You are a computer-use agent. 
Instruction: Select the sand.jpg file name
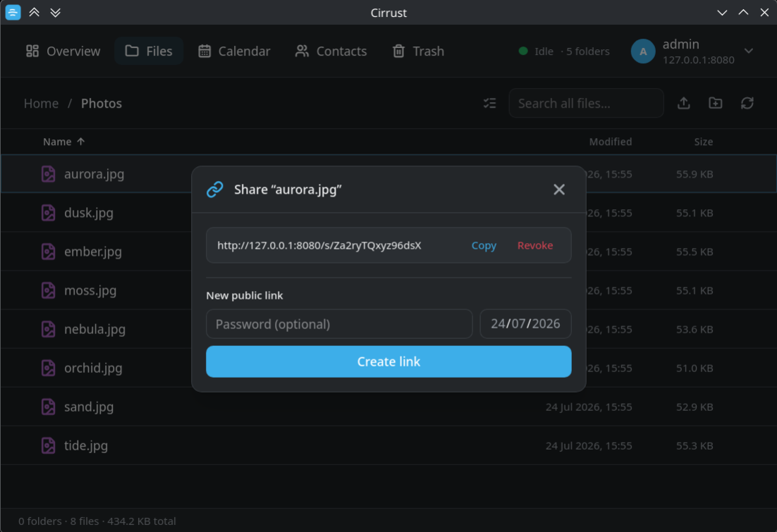89,407
